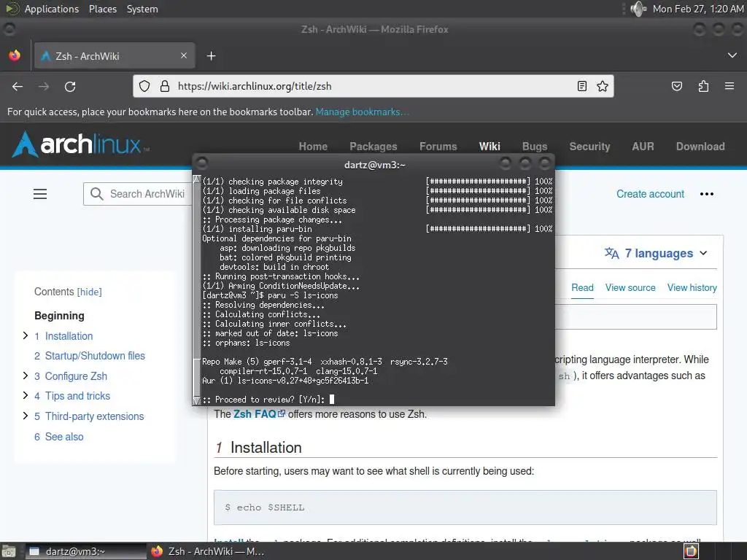Click terminal scrollbar down arrow
Viewport: 747px width, 560px height.
coord(196,401)
